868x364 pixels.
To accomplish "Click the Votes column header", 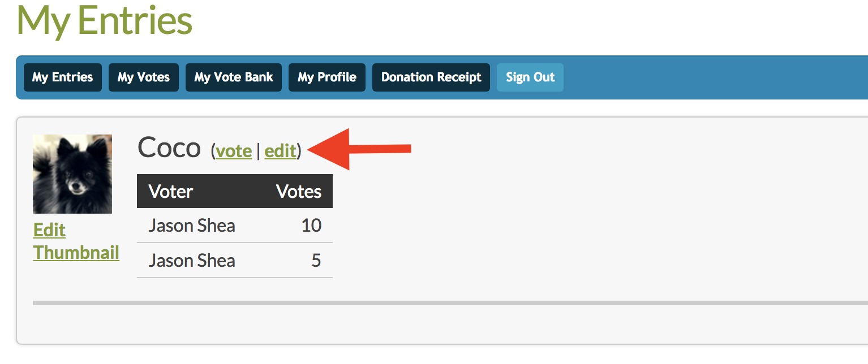I will [x=299, y=192].
